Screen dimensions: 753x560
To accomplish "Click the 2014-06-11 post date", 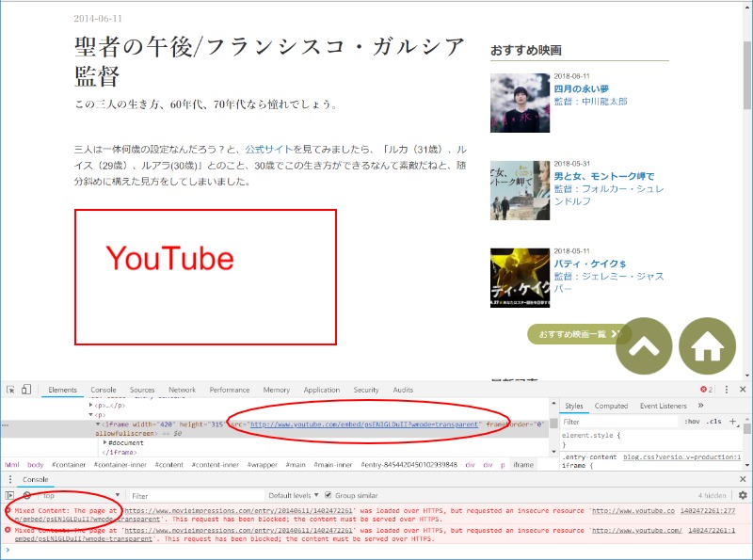I will point(98,19).
